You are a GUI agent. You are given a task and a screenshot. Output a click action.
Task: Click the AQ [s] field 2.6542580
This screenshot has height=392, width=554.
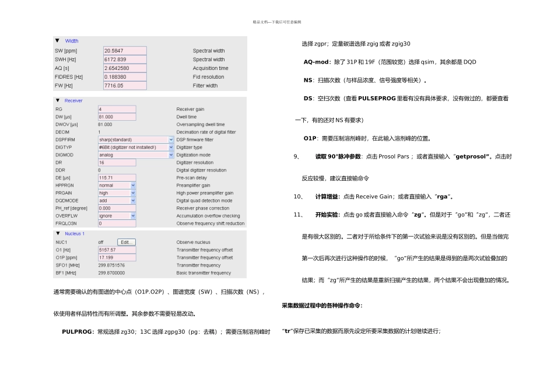pos(125,68)
